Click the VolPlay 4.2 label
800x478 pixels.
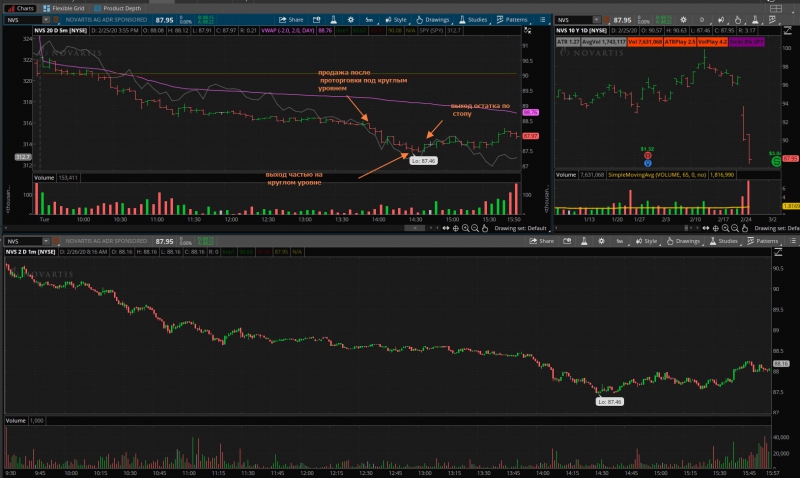[712, 42]
